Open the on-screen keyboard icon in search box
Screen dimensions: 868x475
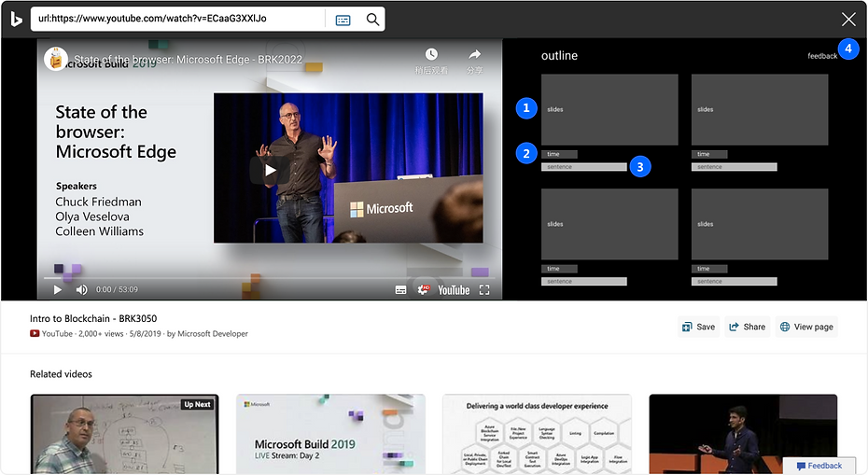(x=343, y=20)
